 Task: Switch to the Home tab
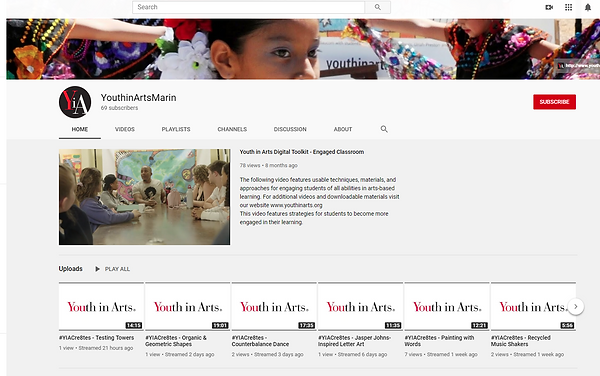pos(80,129)
